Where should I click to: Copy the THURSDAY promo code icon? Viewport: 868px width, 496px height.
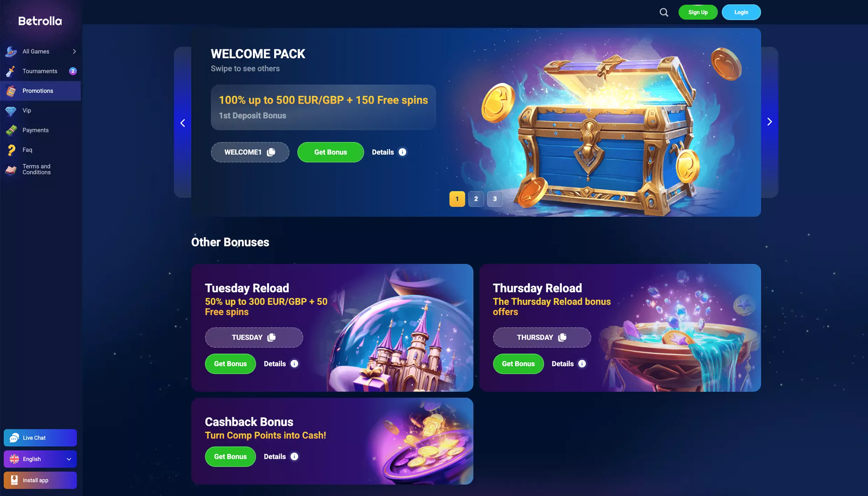click(x=562, y=337)
